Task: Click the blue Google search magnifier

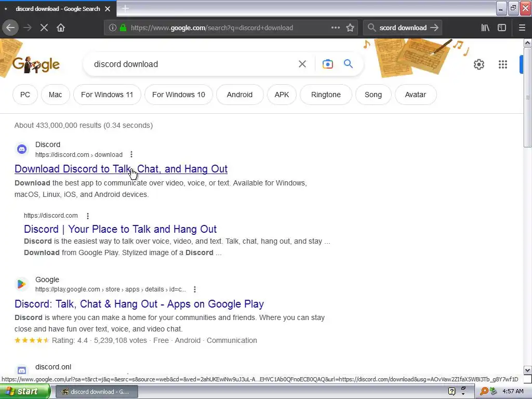Action: (348, 64)
